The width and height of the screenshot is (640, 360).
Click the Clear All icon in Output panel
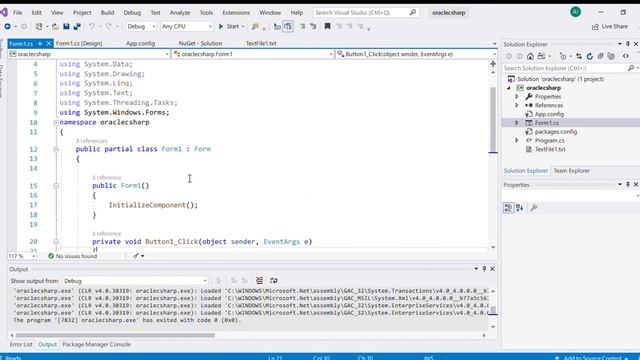[259, 280]
